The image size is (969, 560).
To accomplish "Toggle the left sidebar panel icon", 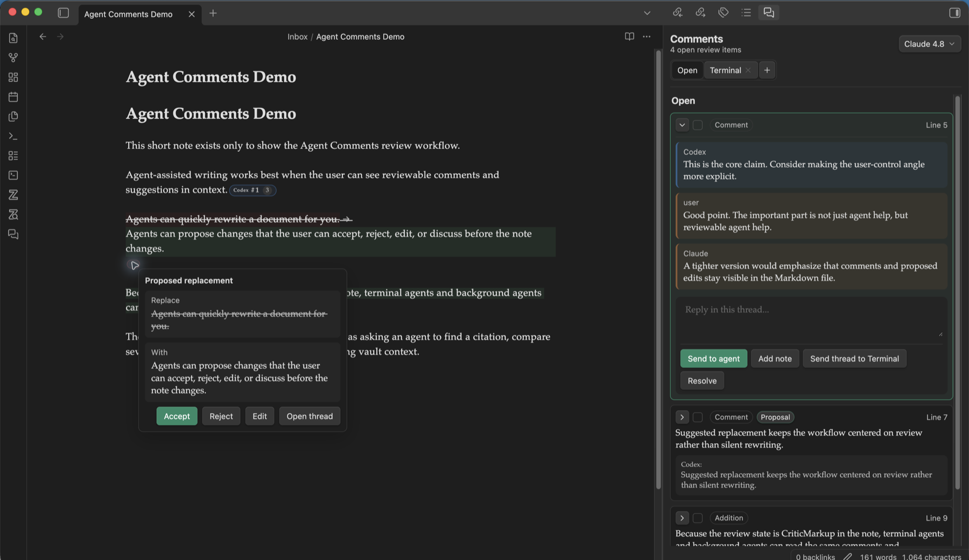I will [63, 13].
